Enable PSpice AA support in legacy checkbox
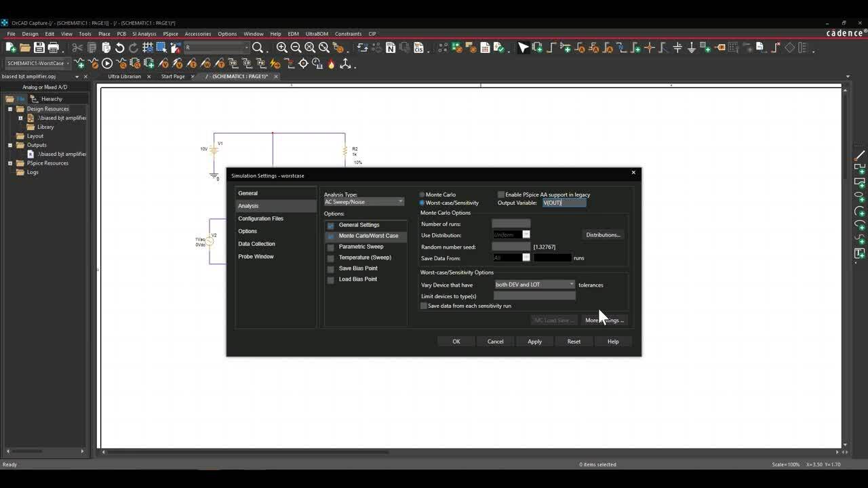Image resolution: width=868 pixels, height=488 pixels. coord(501,195)
